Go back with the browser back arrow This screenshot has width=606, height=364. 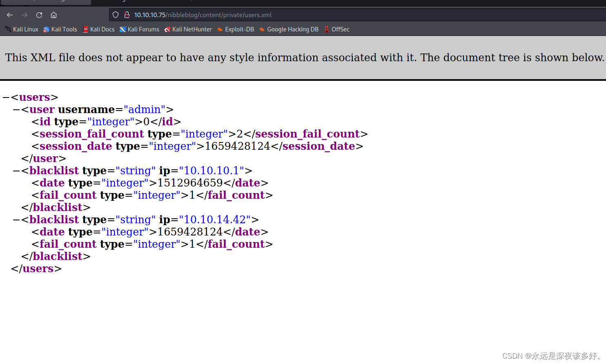click(10, 15)
